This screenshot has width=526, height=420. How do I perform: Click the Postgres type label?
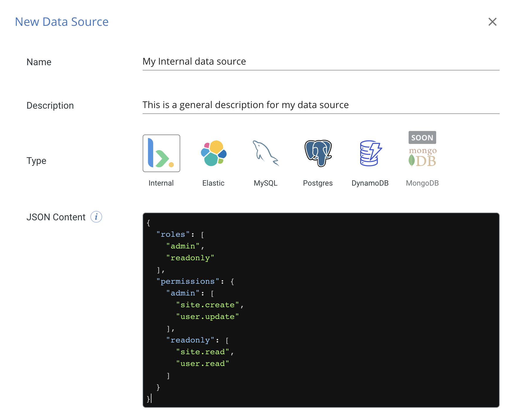point(318,183)
